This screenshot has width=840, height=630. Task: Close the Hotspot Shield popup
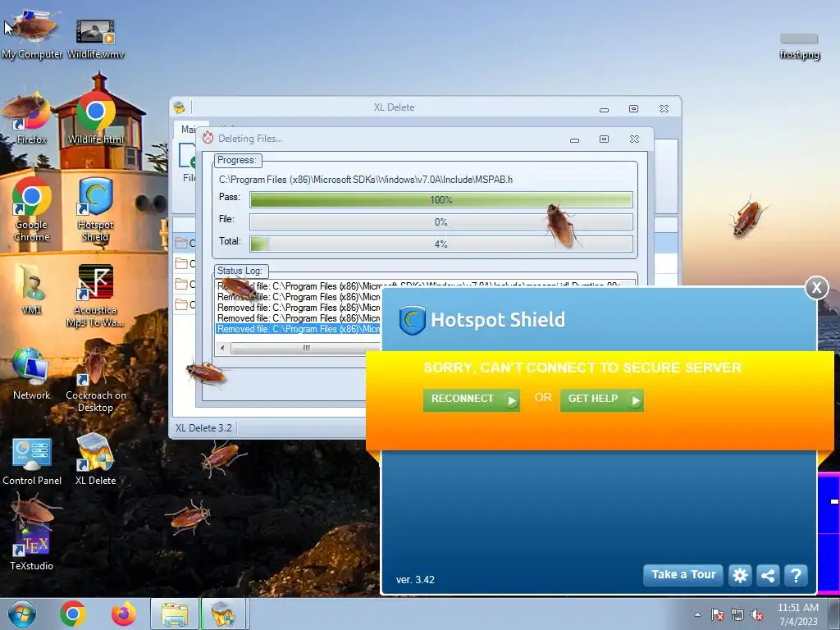click(816, 288)
